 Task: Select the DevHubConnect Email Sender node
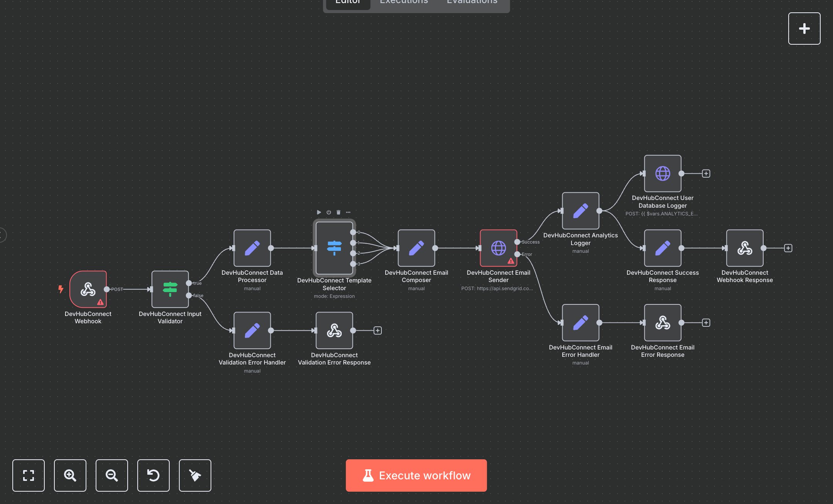[x=498, y=248]
